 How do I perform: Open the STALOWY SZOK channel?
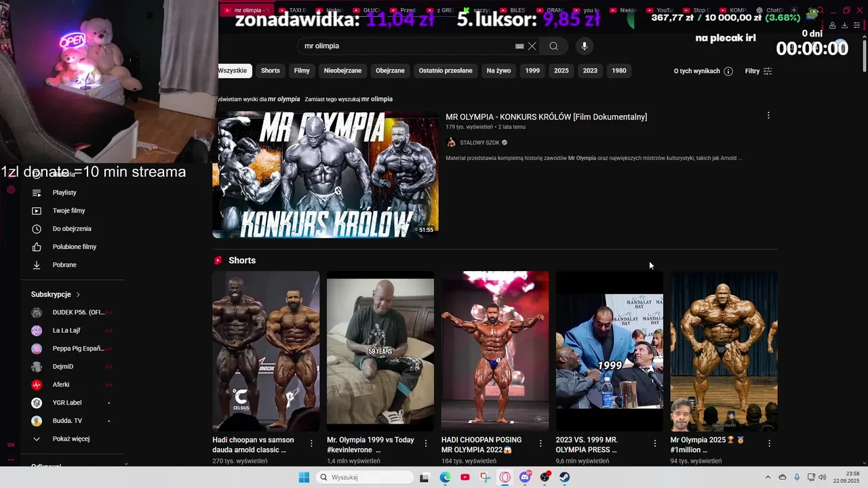click(x=479, y=143)
